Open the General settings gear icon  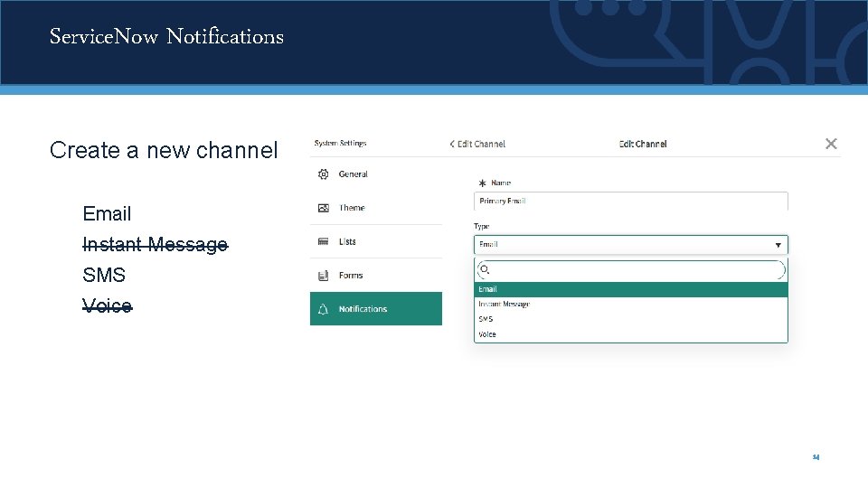(324, 174)
